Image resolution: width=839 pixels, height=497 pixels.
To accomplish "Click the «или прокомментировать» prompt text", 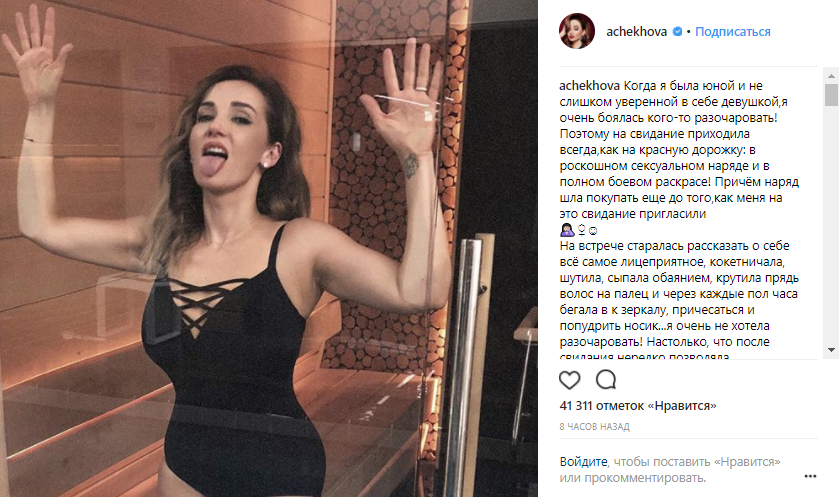I will 632,478.
